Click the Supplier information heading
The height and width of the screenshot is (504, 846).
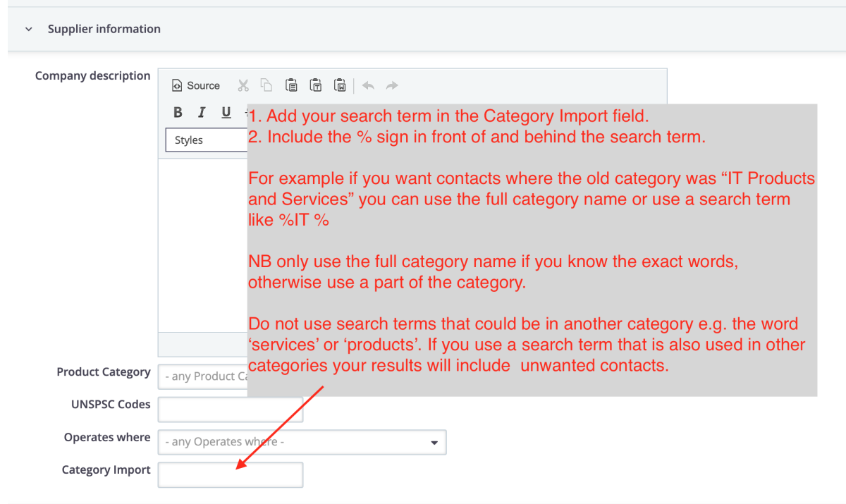[x=104, y=29]
